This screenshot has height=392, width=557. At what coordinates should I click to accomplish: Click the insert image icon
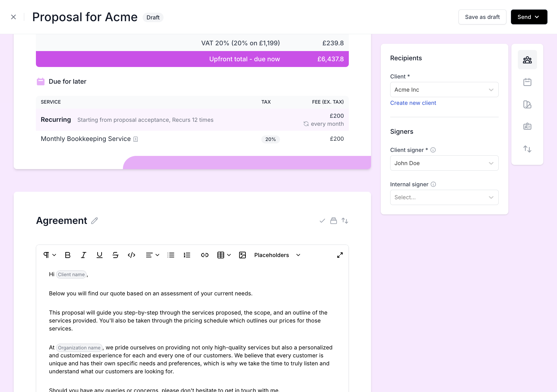click(x=242, y=255)
